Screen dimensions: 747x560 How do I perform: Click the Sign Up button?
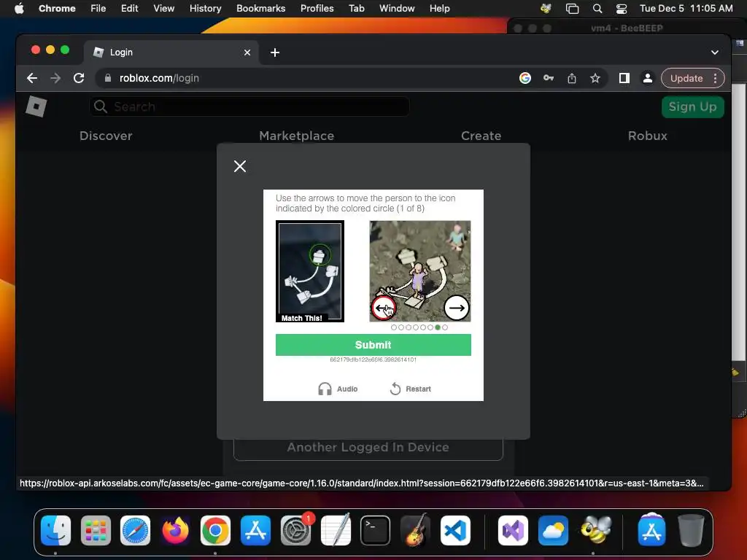(x=693, y=106)
